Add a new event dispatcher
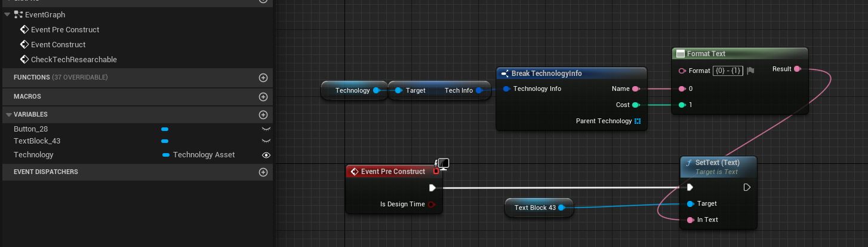 point(263,172)
